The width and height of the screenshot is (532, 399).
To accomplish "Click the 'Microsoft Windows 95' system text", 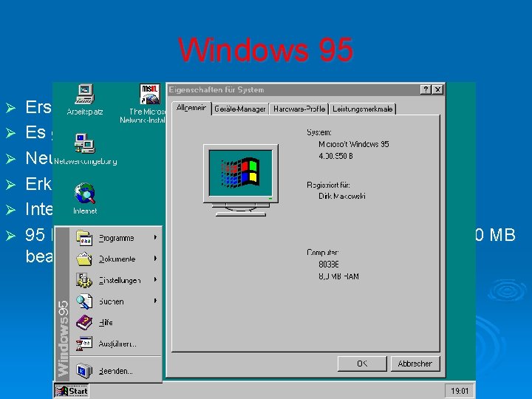I will 353,144.
